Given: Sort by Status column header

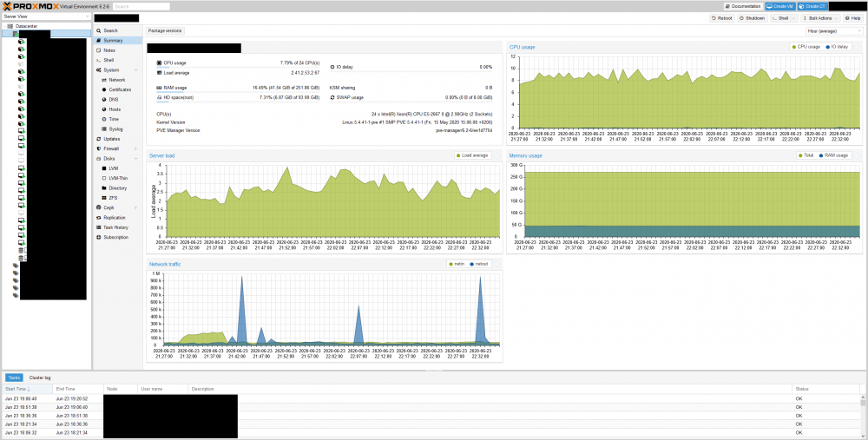Looking at the screenshot, I should click(x=827, y=389).
